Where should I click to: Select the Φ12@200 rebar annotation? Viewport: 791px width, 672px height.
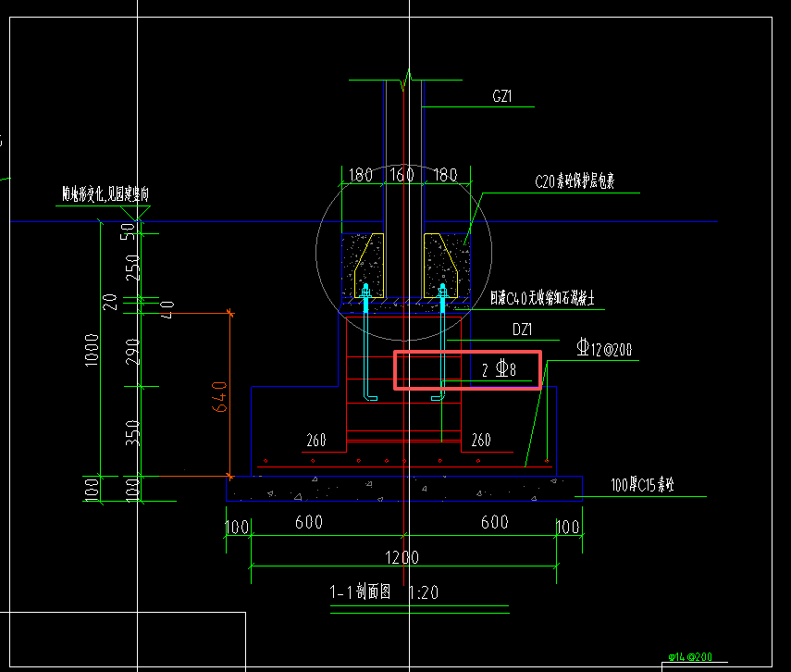604,348
